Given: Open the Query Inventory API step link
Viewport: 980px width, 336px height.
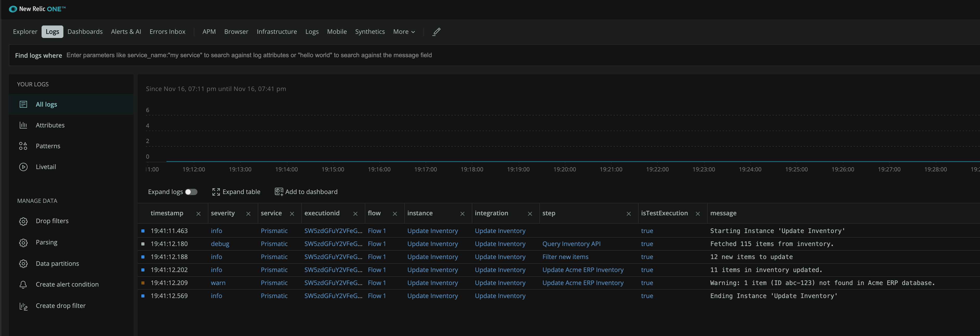Looking at the screenshot, I should [x=571, y=244].
